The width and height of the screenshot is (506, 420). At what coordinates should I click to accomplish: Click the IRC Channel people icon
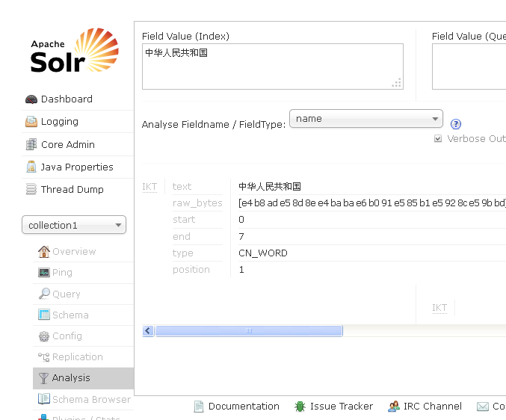394,407
